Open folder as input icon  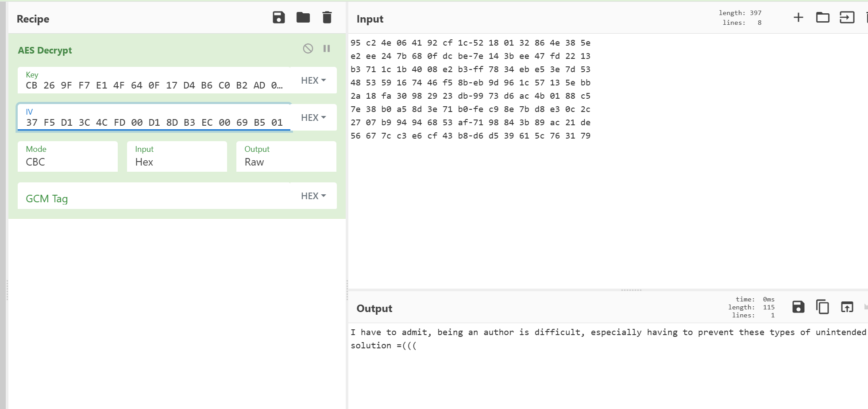[x=822, y=18]
